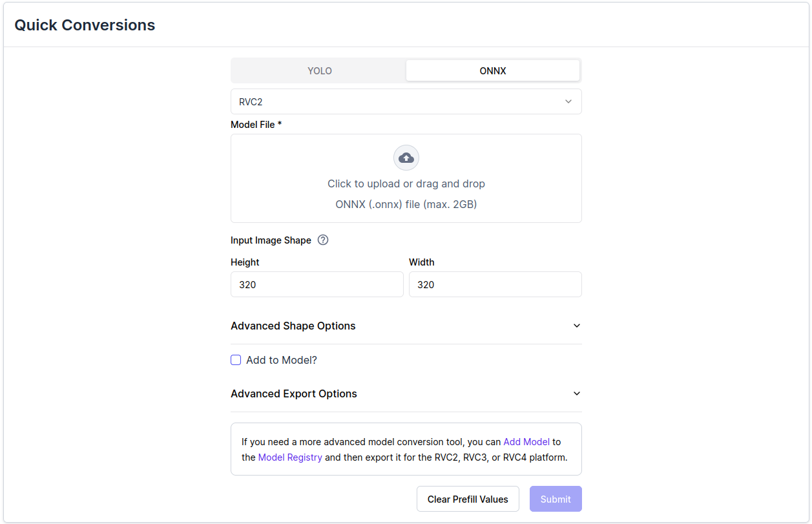Image resolution: width=812 pixels, height=524 pixels.
Task: Expand the Advanced Export Options section
Action: click(x=294, y=393)
